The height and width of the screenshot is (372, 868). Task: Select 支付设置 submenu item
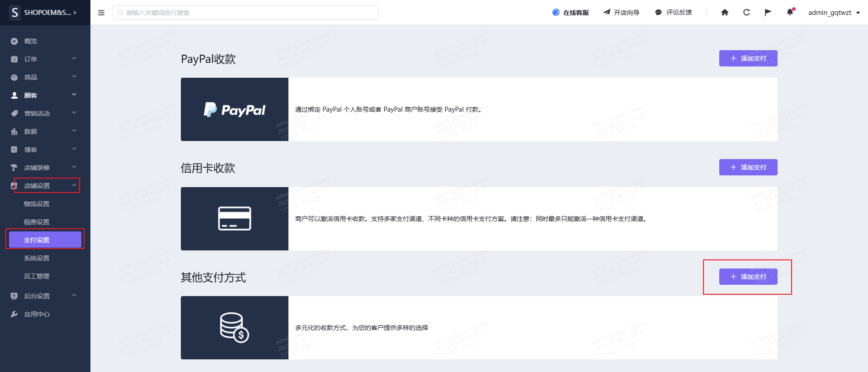pyautogui.click(x=45, y=240)
